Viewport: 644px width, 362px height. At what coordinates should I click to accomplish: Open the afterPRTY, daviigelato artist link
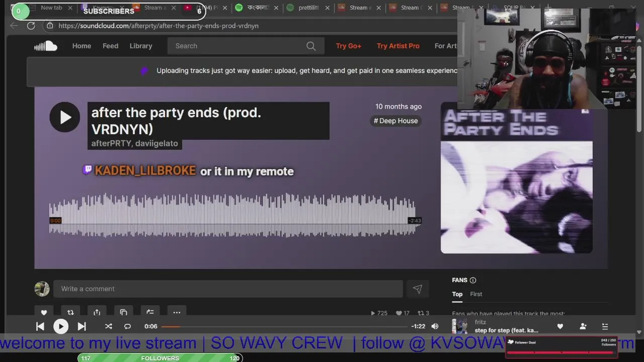tap(134, 143)
